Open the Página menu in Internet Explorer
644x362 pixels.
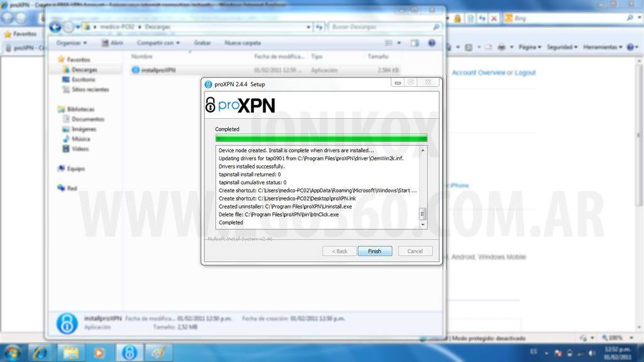[x=530, y=47]
